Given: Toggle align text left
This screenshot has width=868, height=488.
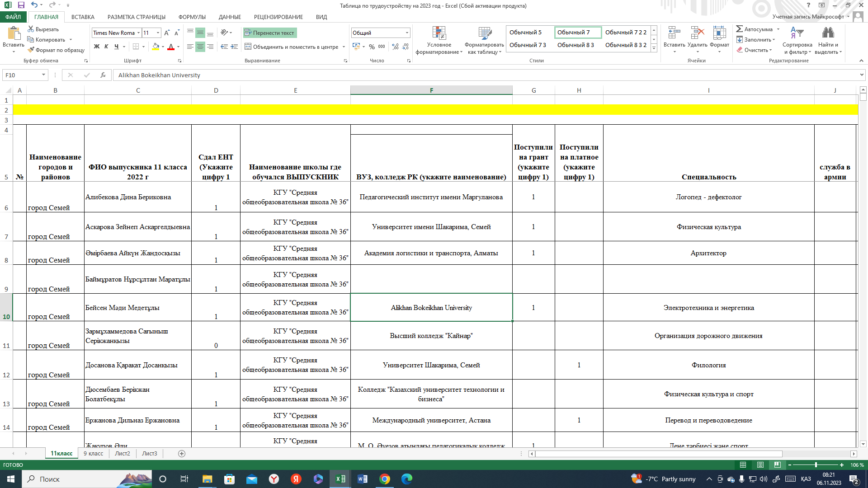Looking at the screenshot, I should pyautogui.click(x=190, y=47).
